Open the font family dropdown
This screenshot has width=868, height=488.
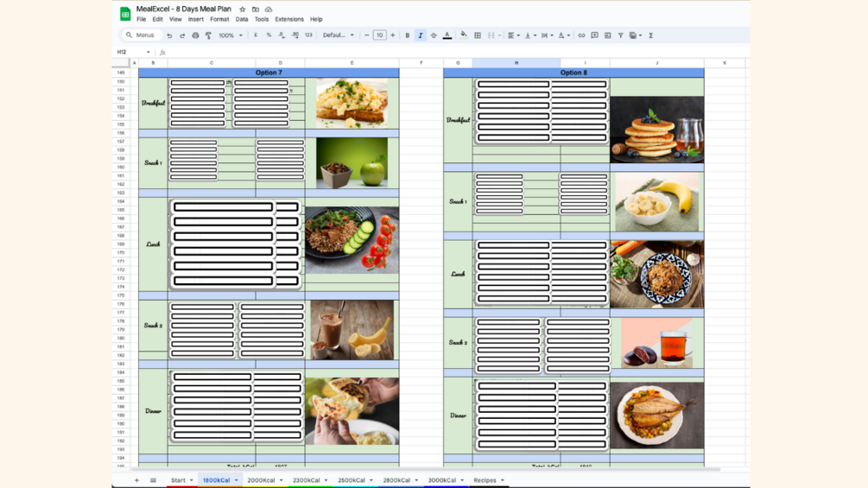click(x=339, y=35)
